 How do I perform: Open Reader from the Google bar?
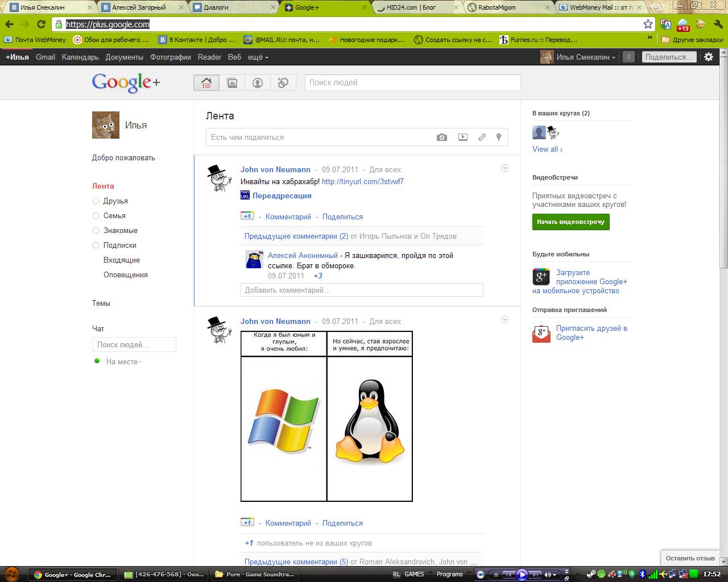[209, 57]
